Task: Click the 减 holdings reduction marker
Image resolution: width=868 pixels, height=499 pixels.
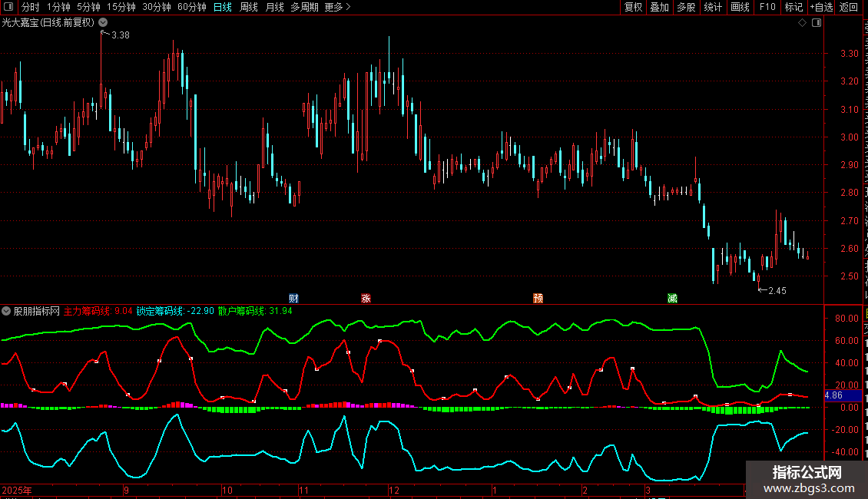Action: [x=672, y=298]
